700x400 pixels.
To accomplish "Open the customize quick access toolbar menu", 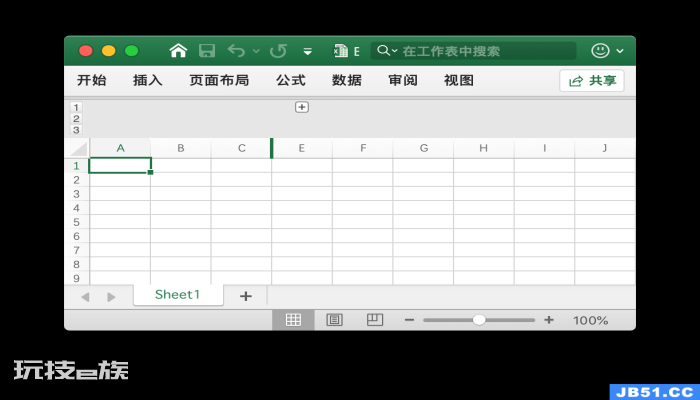I will (308, 51).
